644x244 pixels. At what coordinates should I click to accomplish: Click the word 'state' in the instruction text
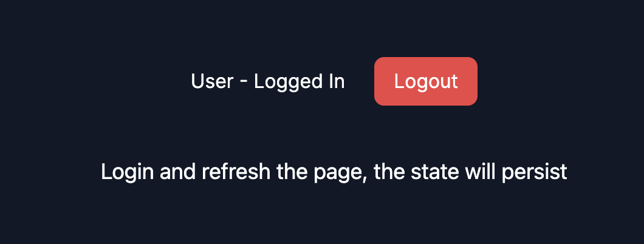click(x=435, y=172)
